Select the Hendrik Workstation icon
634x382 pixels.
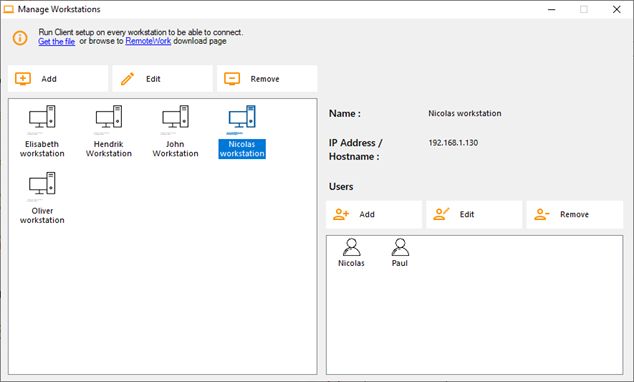(109, 118)
